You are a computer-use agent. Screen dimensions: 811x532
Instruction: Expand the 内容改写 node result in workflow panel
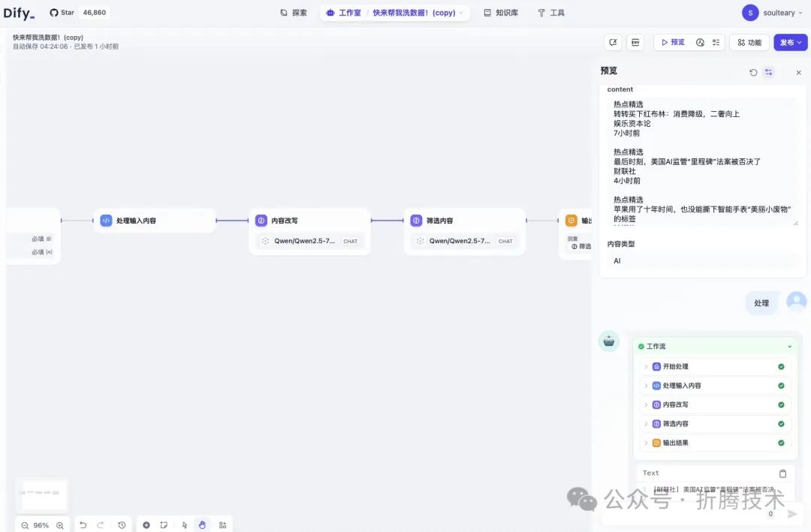click(647, 404)
